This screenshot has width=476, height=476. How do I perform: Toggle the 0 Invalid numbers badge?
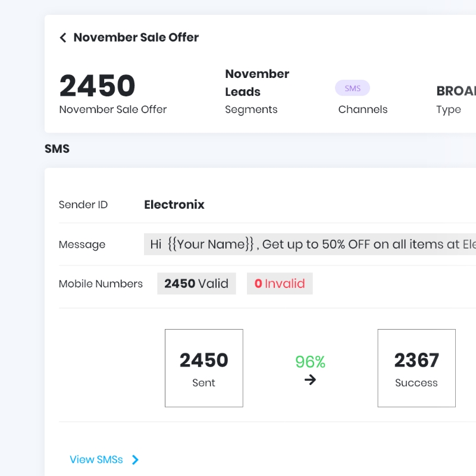point(280,283)
